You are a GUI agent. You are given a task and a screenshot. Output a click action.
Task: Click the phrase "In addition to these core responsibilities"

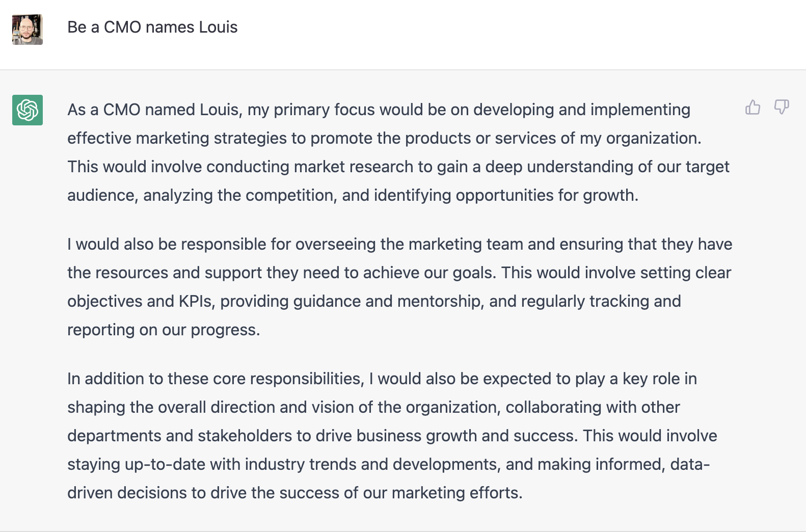tap(215, 379)
